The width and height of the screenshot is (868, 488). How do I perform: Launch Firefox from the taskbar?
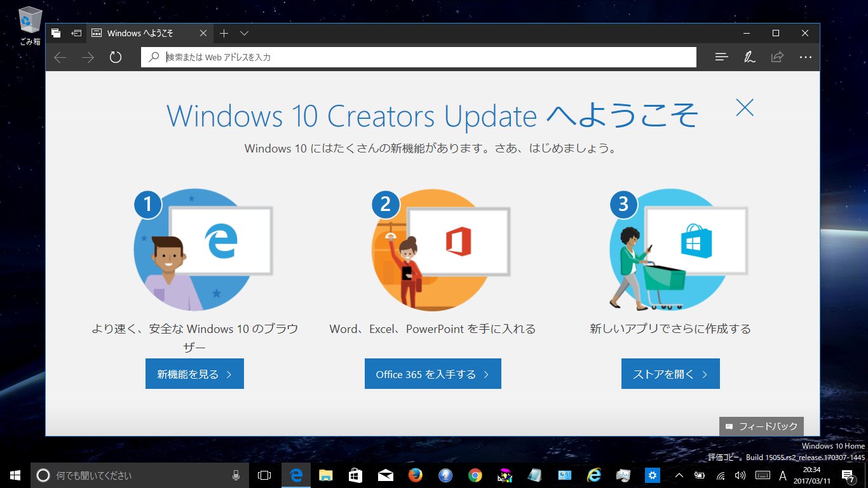(x=415, y=475)
